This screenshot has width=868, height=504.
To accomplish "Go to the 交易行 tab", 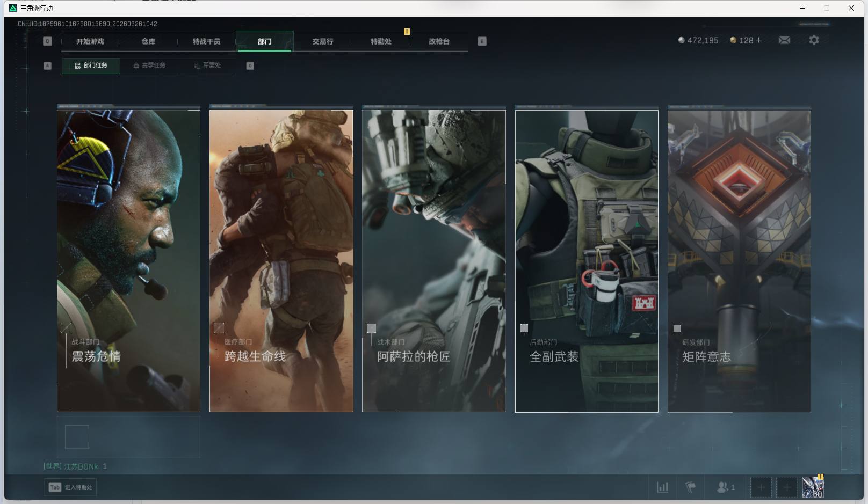I will (323, 41).
